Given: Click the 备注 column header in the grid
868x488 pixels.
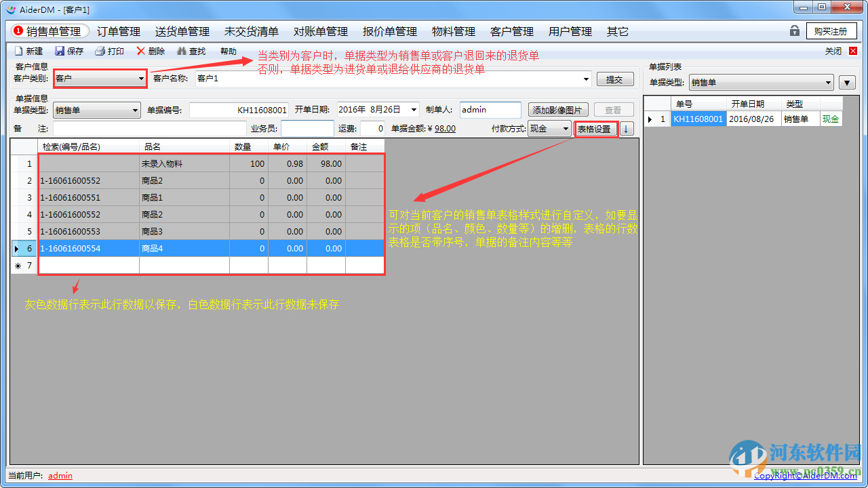Looking at the screenshot, I should click(x=365, y=146).
